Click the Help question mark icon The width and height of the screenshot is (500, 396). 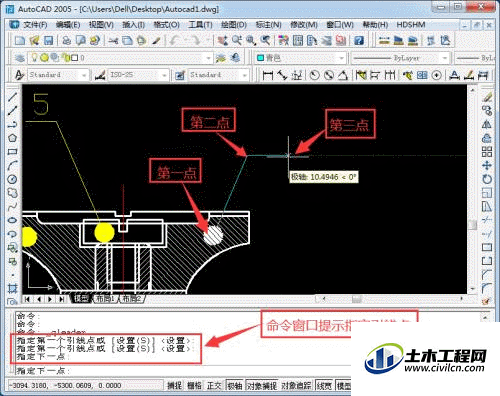click(359, 41)
